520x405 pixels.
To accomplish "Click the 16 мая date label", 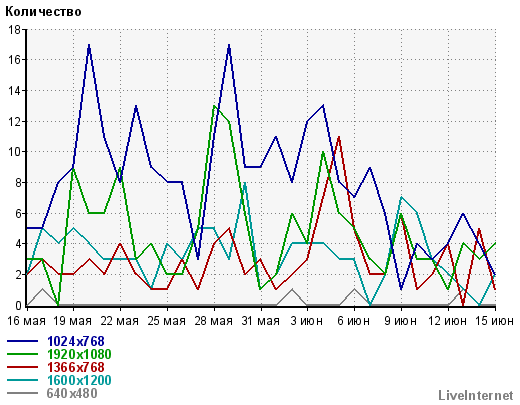I will [x=26, y=321].
